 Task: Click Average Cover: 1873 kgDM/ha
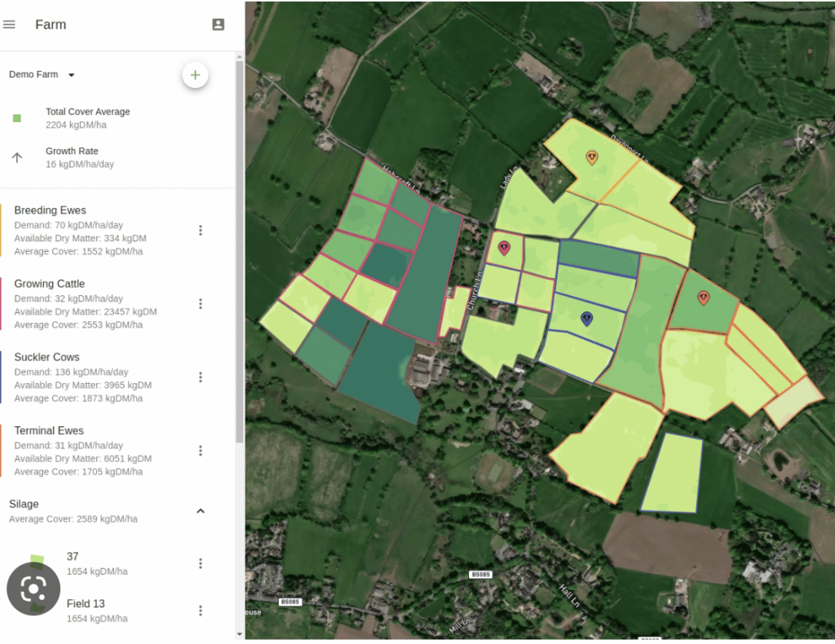(78, 398)
